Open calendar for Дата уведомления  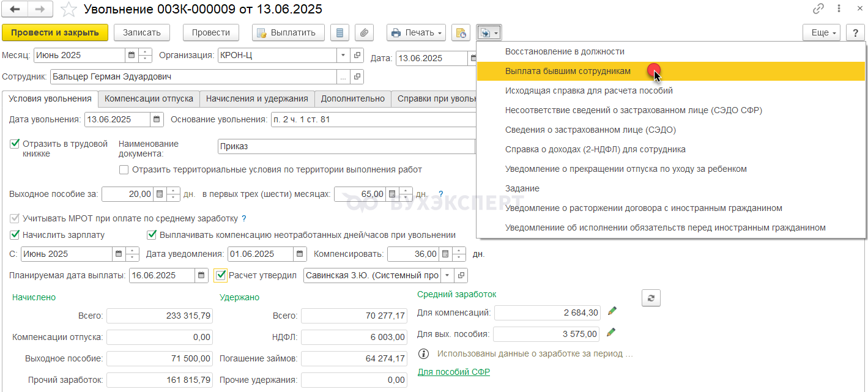[x=300, y=254]
